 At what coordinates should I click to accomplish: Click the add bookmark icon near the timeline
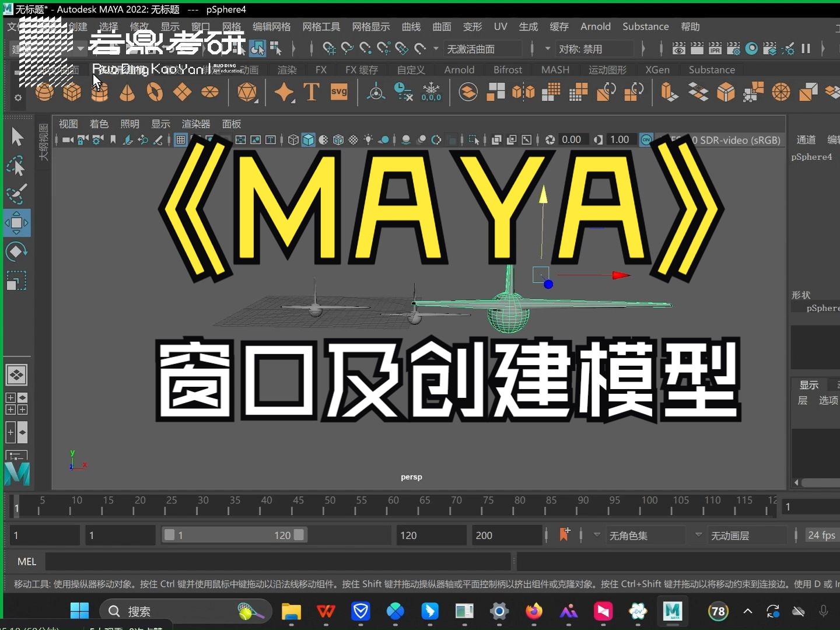[564, 534]
